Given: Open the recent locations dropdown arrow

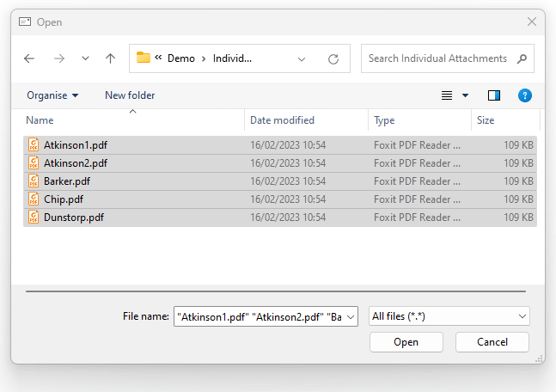Looking at the screenshot, I should (x=85, y=58).
